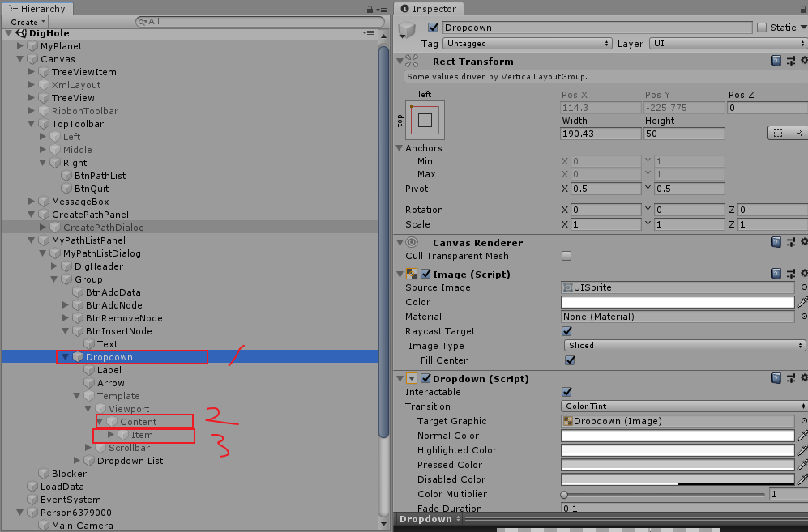Open Rect Transform preset settings icon

(791, 61)
